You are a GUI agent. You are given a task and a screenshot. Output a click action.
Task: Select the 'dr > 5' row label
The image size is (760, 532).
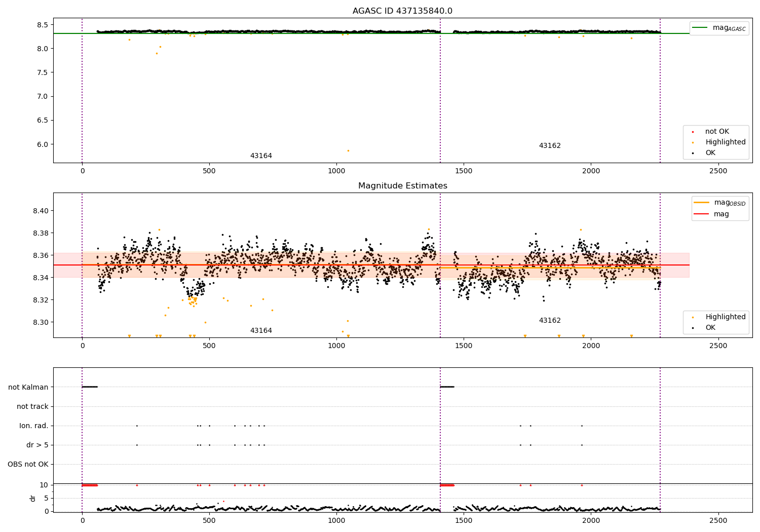[x=37, y=445]
